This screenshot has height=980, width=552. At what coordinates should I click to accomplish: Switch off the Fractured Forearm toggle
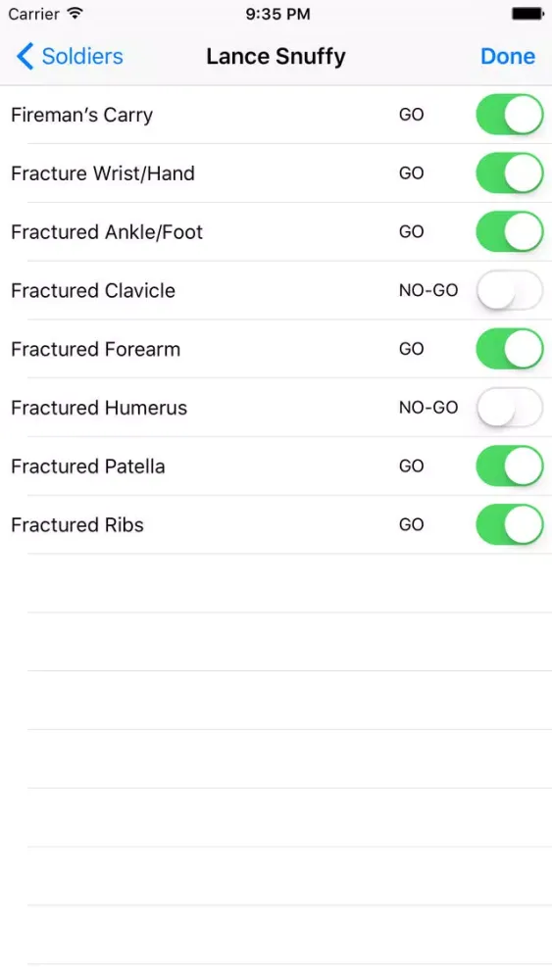point(510,349)
